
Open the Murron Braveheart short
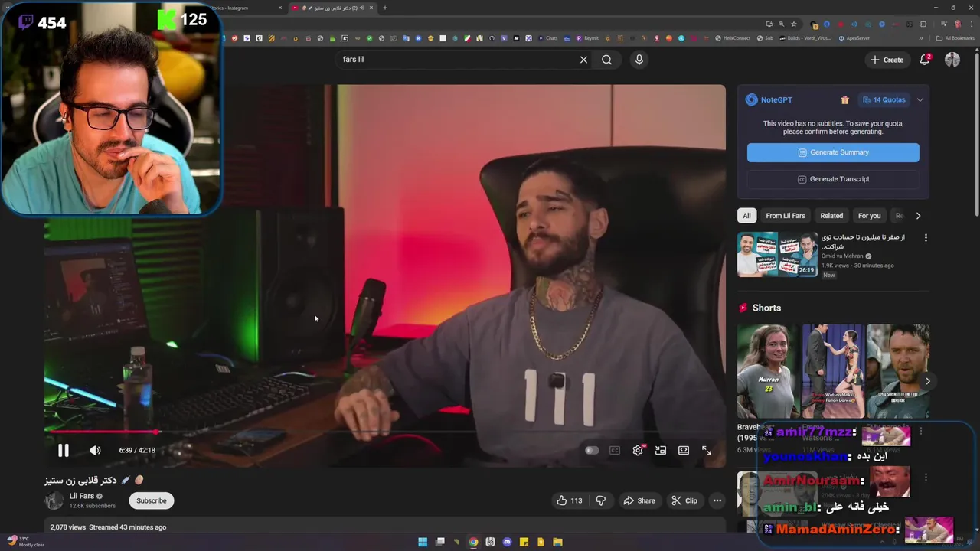pyautogui.click(x=768, y=371)
